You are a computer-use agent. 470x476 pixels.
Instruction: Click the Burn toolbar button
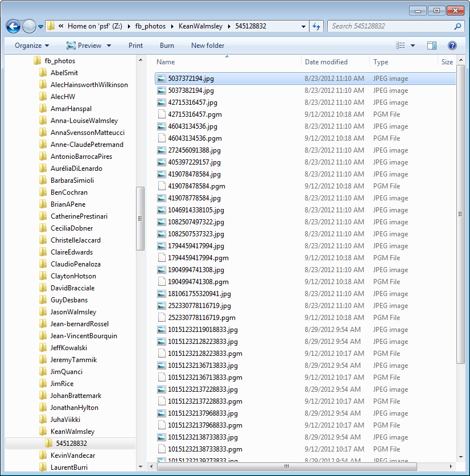(167, 46)
